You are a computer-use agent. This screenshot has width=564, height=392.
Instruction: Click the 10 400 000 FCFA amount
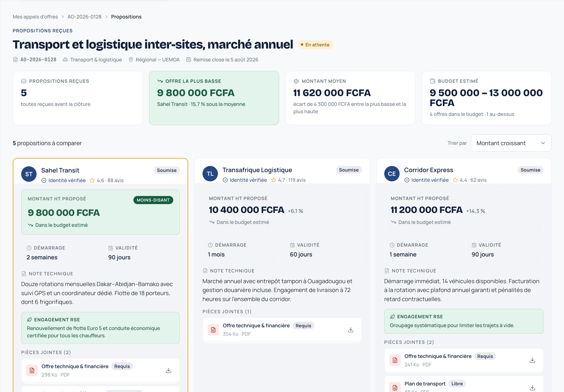point(246,210)
